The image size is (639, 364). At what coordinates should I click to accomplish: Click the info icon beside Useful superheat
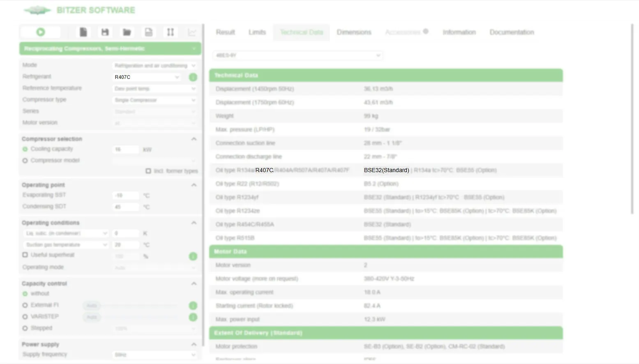tap(193, 256)
